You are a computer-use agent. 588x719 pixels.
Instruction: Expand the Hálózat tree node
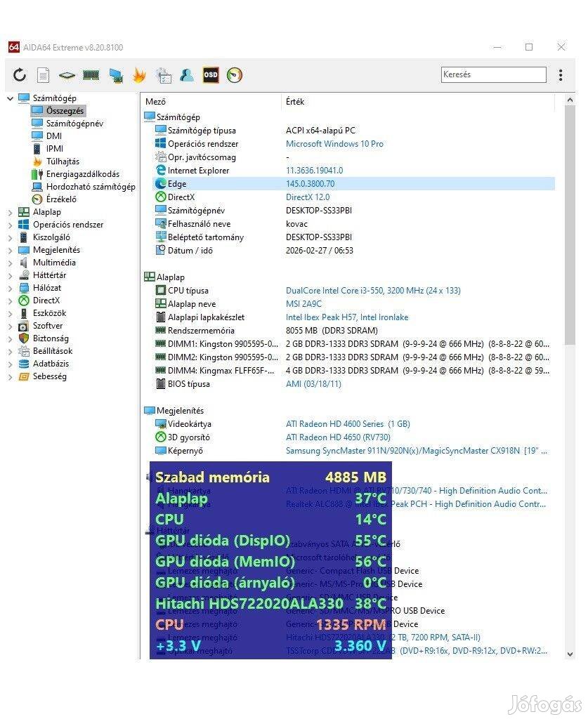[x=10, y=288]
